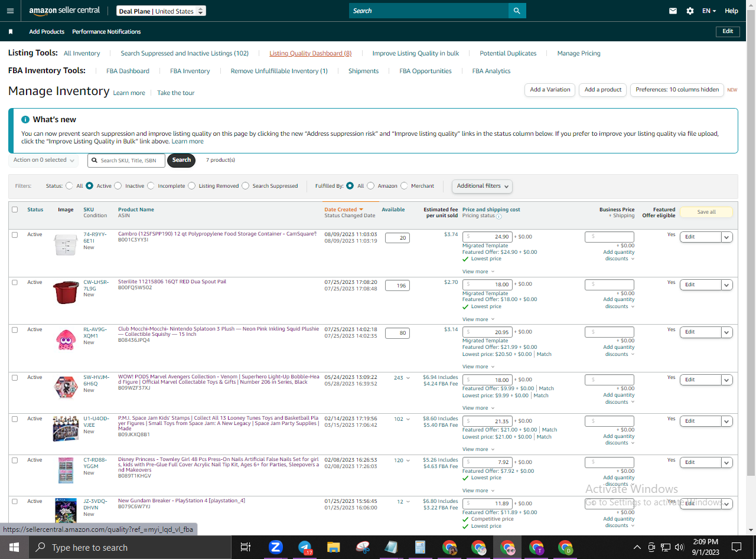Click the top header Search field
Viewport: 756px width, 559px height.
pos(429,11)
